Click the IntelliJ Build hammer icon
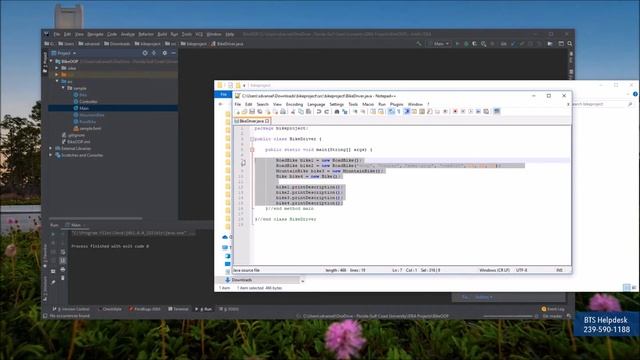 [x=419, y=44]
